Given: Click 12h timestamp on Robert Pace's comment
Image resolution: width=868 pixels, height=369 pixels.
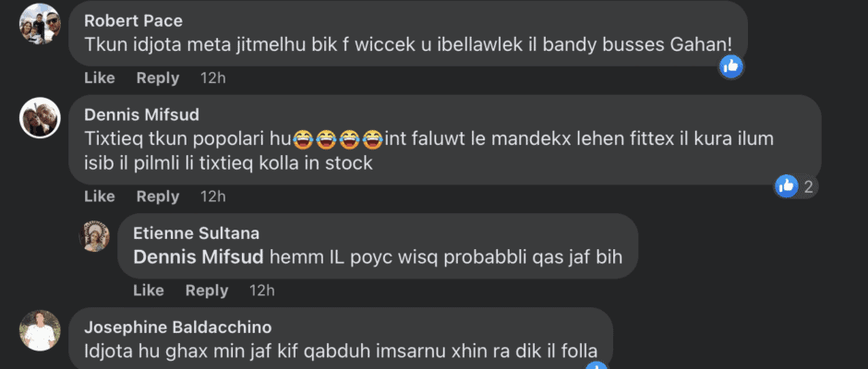Looking at the screenshot, I should click(x=213, y=78).
